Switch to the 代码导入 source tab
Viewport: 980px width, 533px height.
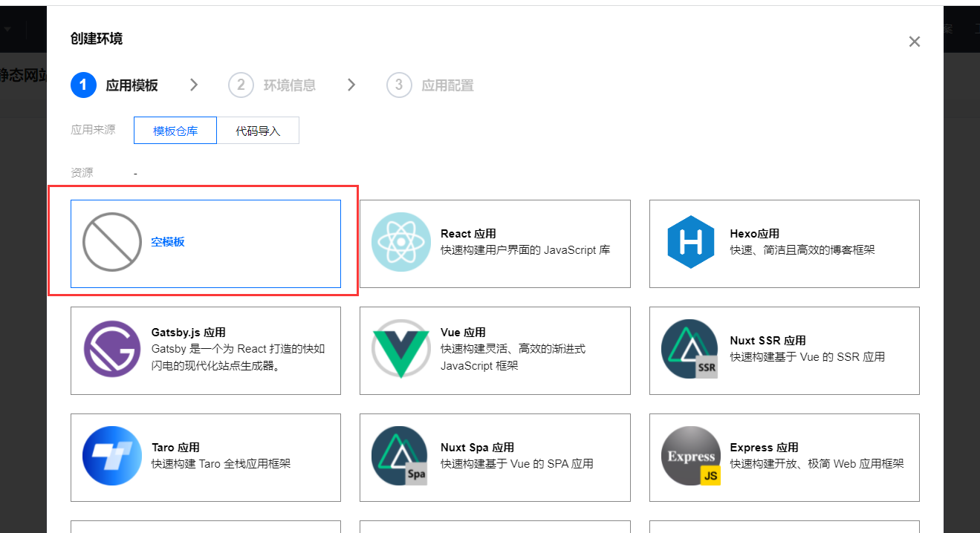[x=258, y=131]
